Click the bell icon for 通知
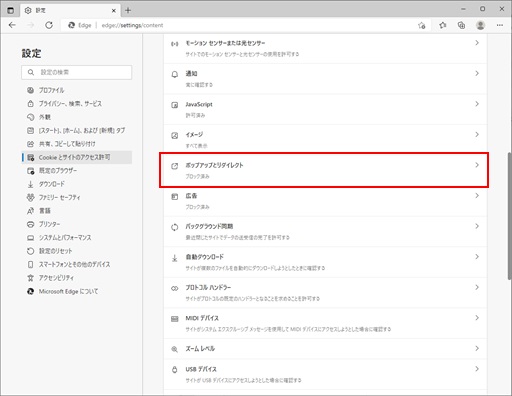The image size is (512, 396). 175,74
